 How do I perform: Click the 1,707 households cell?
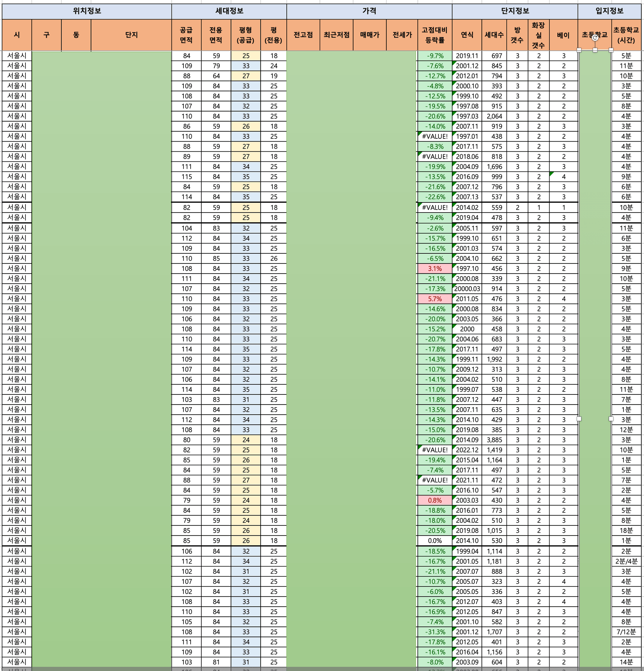[x=494, y=632]
